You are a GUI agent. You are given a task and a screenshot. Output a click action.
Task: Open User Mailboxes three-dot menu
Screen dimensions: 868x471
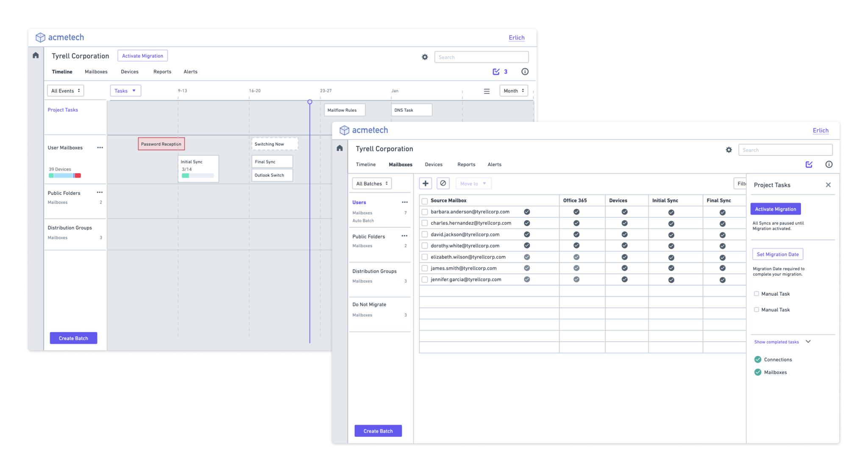(100, 148)
